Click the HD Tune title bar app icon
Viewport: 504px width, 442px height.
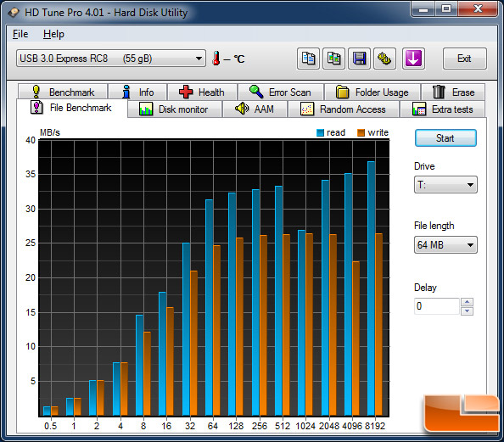[x=14, y=13]
